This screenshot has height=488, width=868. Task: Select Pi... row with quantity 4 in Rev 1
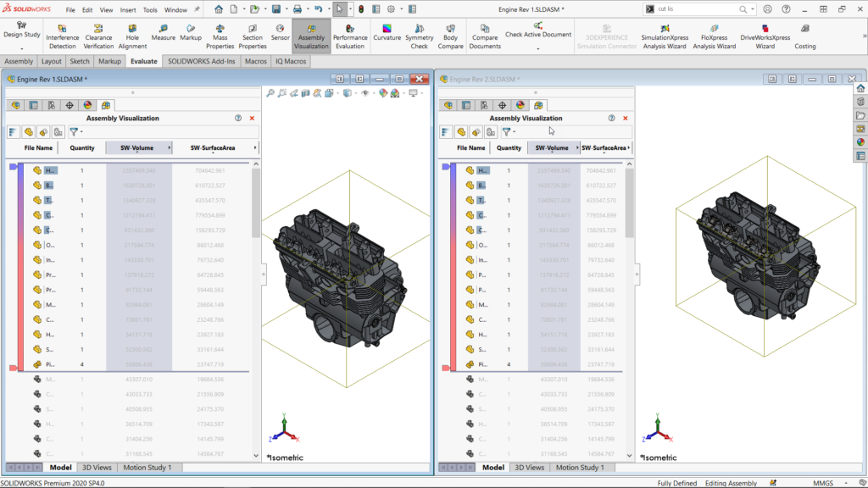pyautogui.click(x=133, y=364)
